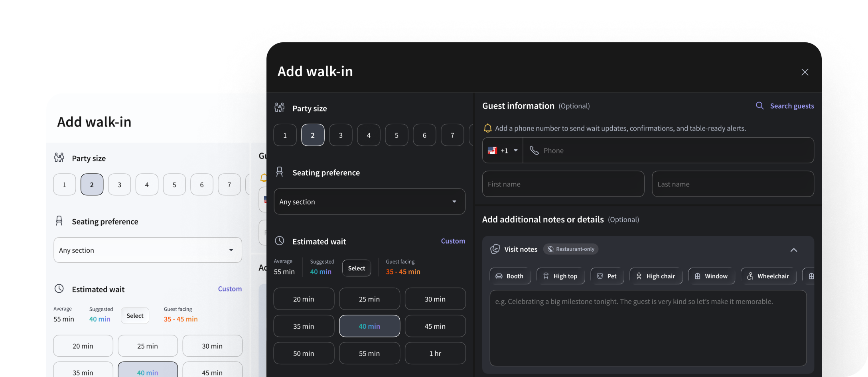Choose the 30 min wait option

pyautogui.click(x=435, y=299)
